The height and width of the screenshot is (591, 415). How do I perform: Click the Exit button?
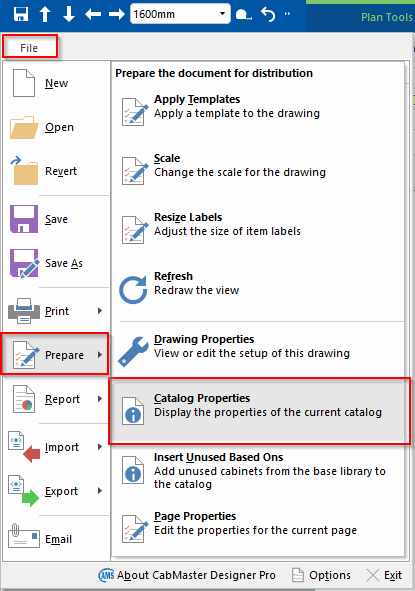(x=384, y=575)
